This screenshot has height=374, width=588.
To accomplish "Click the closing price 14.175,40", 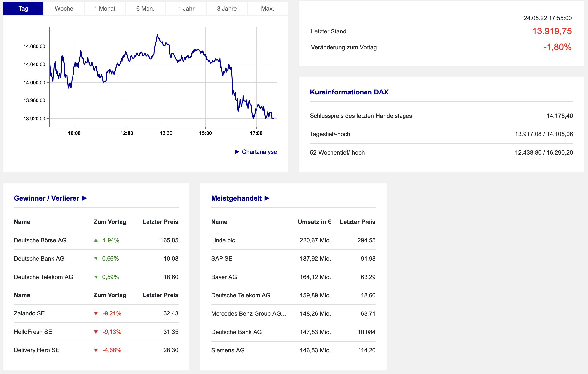I will point(560,116).
